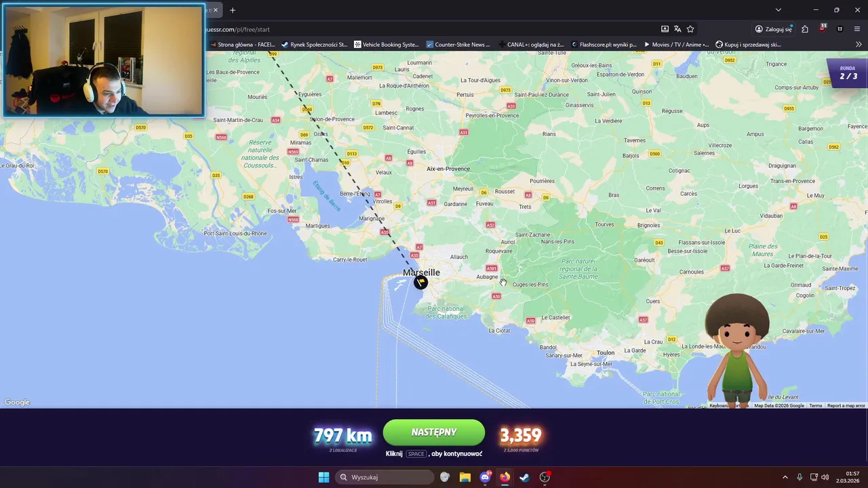
Task: Click the Saint-Tropez map label
Action: (x=840, y=288)
